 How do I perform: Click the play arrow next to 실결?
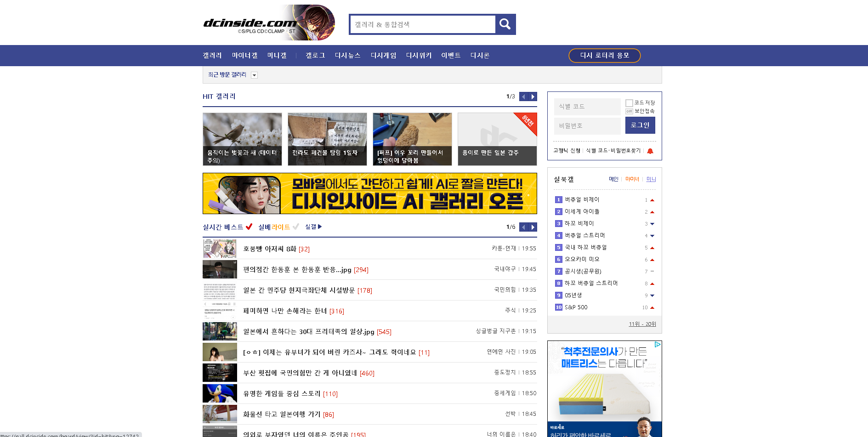pyautogui.click(x=320, y=227)
